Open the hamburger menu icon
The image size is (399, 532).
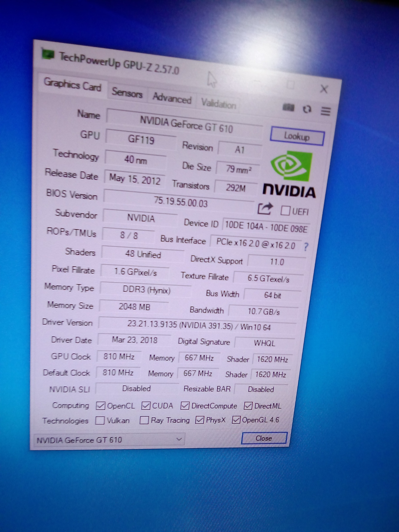[x=325, y=111]
